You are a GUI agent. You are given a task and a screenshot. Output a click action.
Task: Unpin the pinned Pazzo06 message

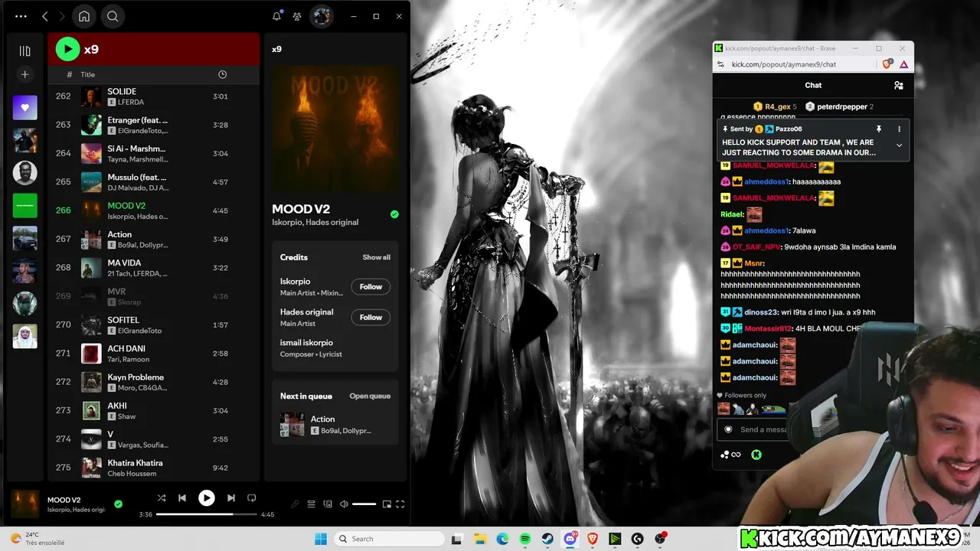(x=879, y=129)
